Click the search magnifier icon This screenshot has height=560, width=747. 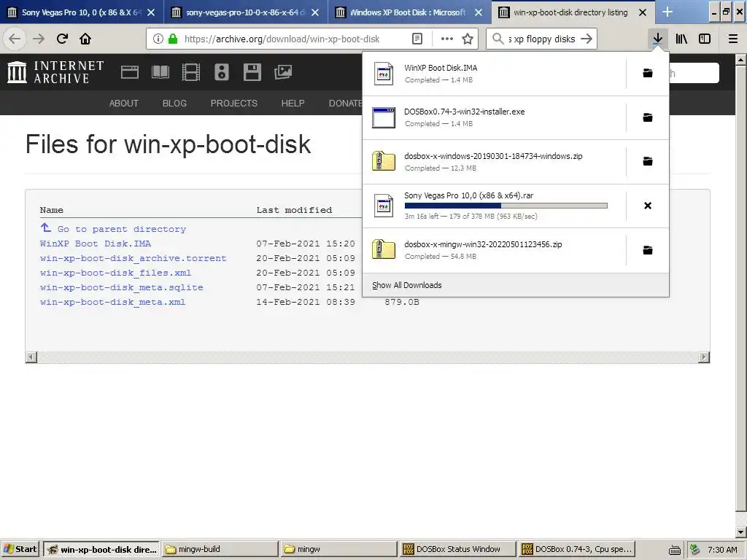pos(498,39)
